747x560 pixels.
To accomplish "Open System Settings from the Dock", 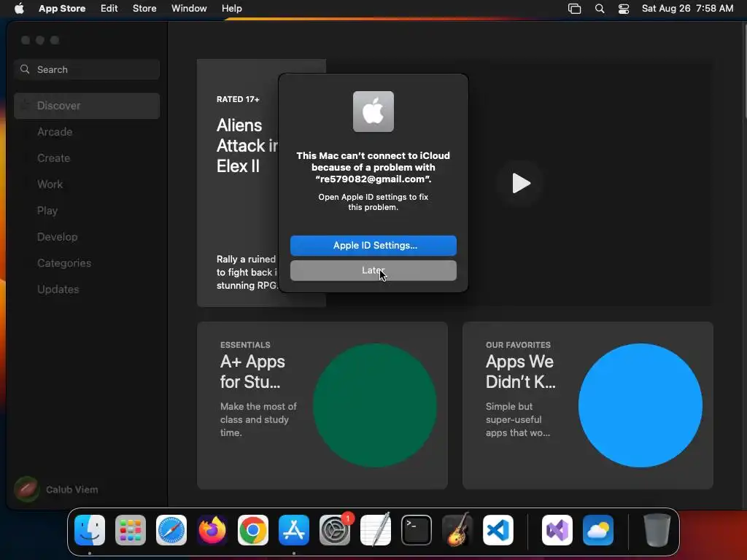I will tap(334, 530).
